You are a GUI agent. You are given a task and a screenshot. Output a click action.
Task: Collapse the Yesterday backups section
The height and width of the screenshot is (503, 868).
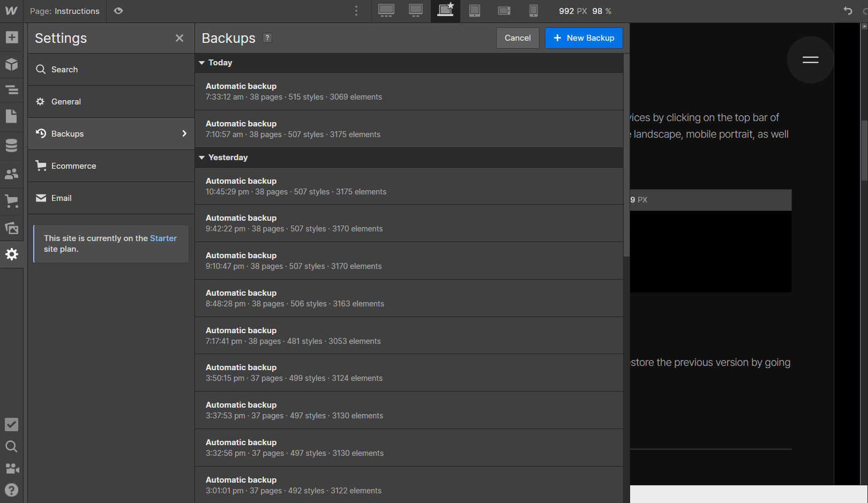(201, 157)
